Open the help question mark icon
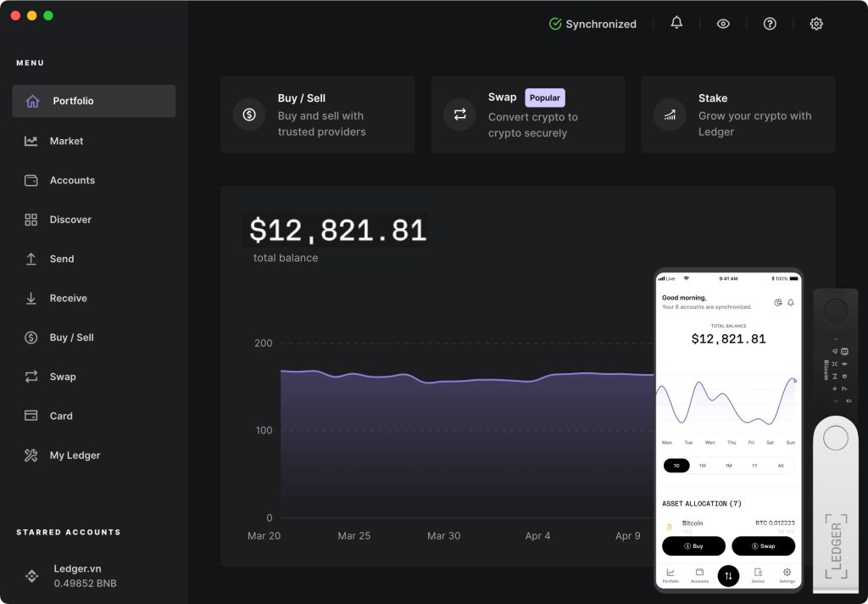The image size is (868, 604). click(x=770, y=24)
